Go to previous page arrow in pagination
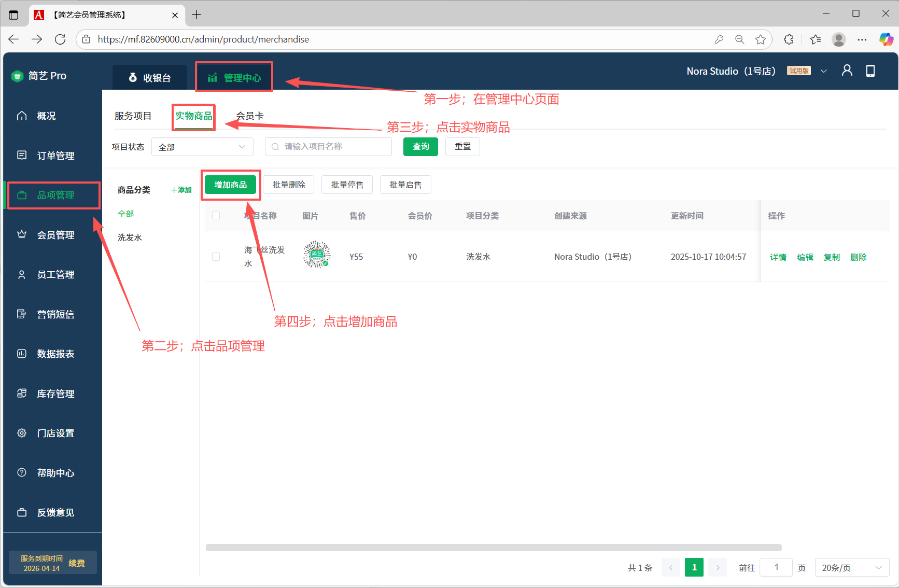This screenshot has width=899, height=588. click(671, 567)
